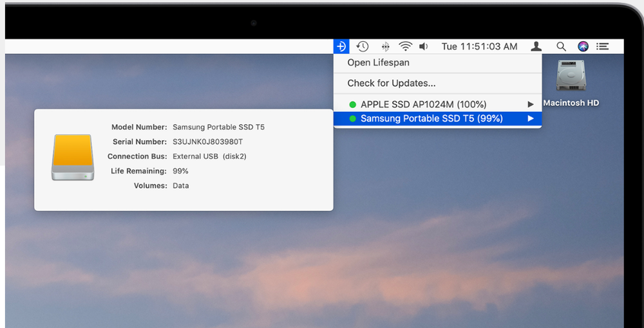Choose Open Lifespan menu item
The width and height of the screenshot is (644, 328).
[x=437, y=63]
